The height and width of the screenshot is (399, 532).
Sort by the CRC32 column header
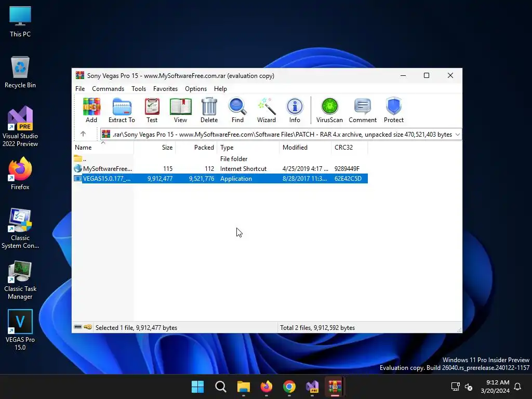tap(350, 147)
